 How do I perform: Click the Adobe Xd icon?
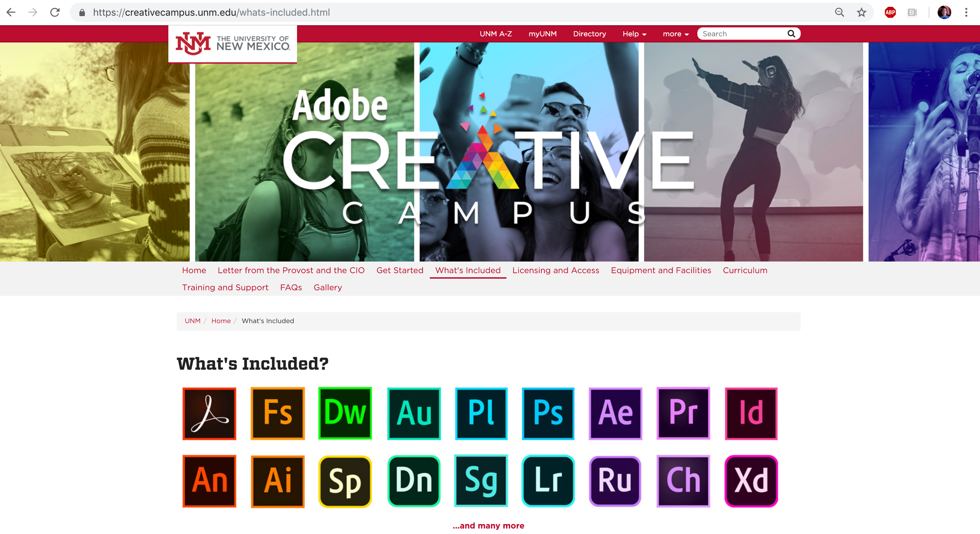point(751,481)
